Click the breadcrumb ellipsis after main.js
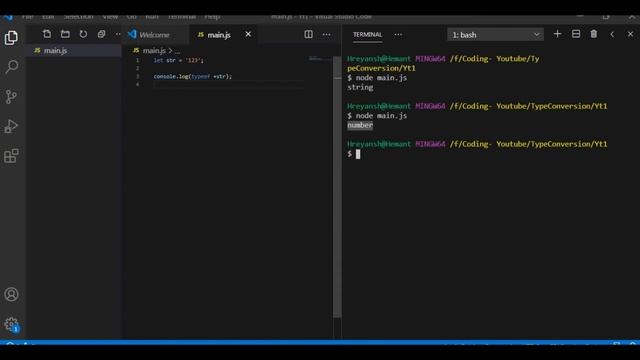Viewport: 640px width, 360px height. [x=177, y=51]
